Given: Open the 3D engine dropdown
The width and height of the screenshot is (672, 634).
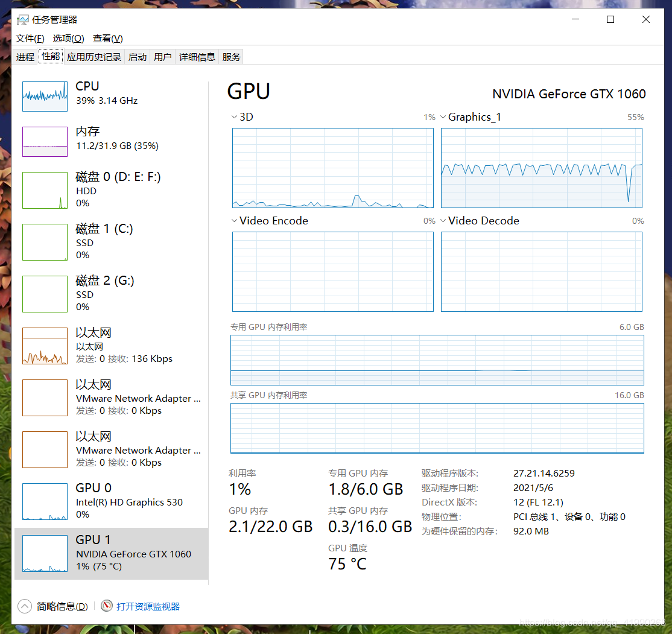Looking at the screenshot, I should coord(234,117).
